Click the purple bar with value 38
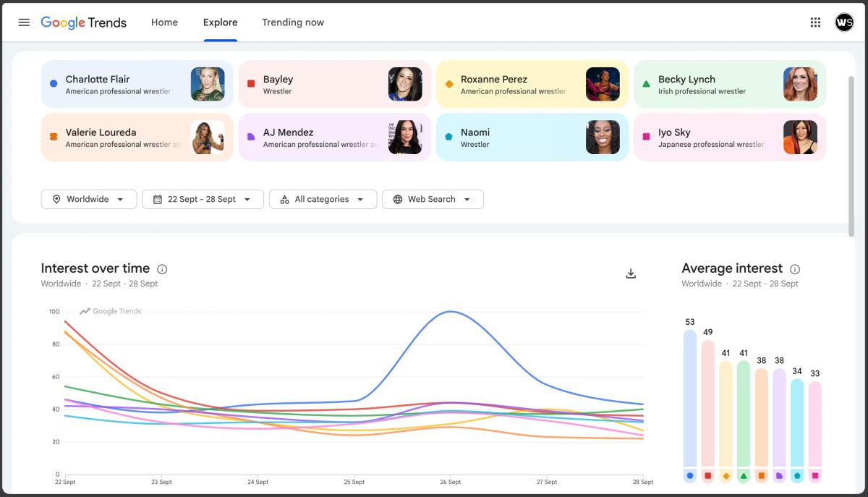 coord(779,417)
